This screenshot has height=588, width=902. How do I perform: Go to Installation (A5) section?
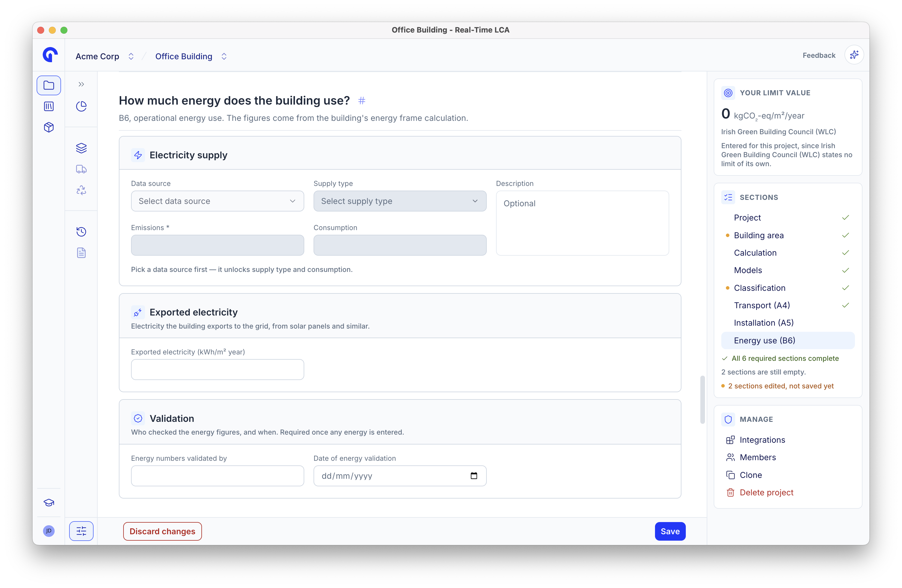pyautogui.click(x=788, y=323)
